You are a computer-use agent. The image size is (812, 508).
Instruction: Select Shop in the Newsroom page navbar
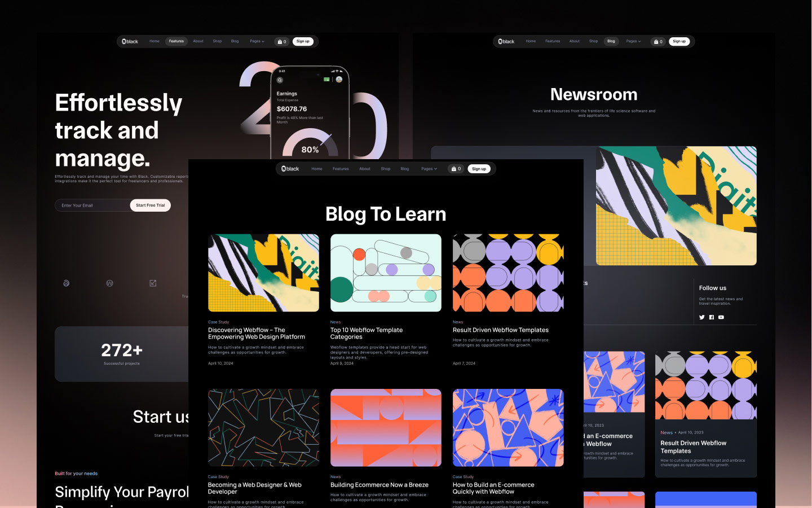[x=593, y=41]
